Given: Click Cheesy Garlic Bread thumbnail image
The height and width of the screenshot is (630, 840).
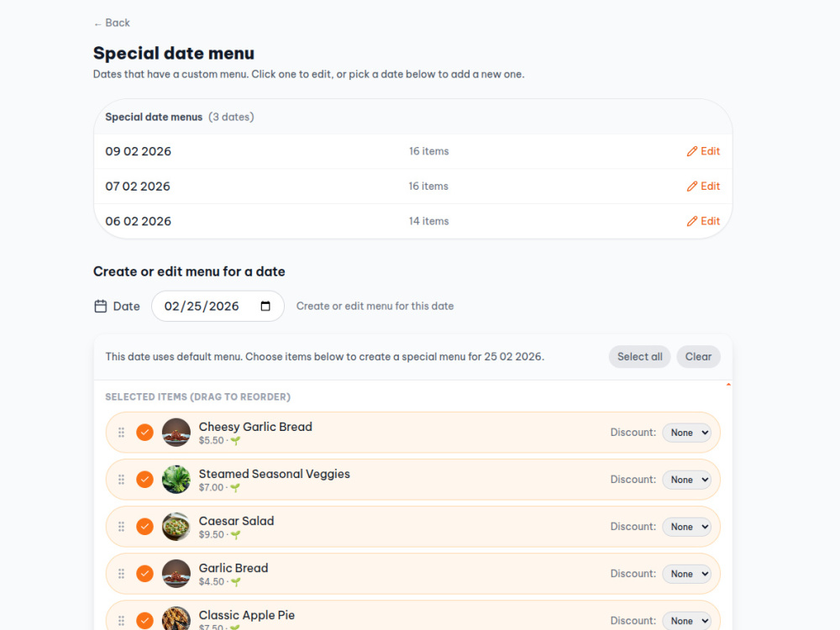Looking at the screenshot, I should 176,433.
